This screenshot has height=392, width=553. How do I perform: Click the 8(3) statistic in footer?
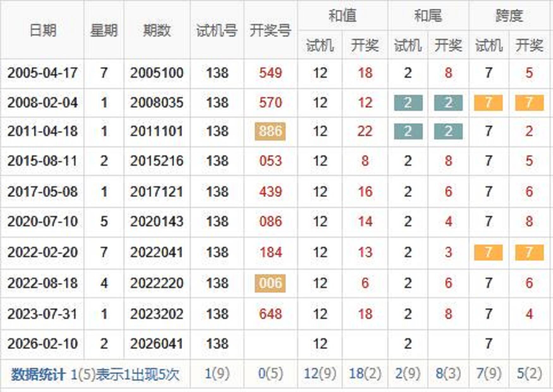pyautogui.click(x=448, y=374)
